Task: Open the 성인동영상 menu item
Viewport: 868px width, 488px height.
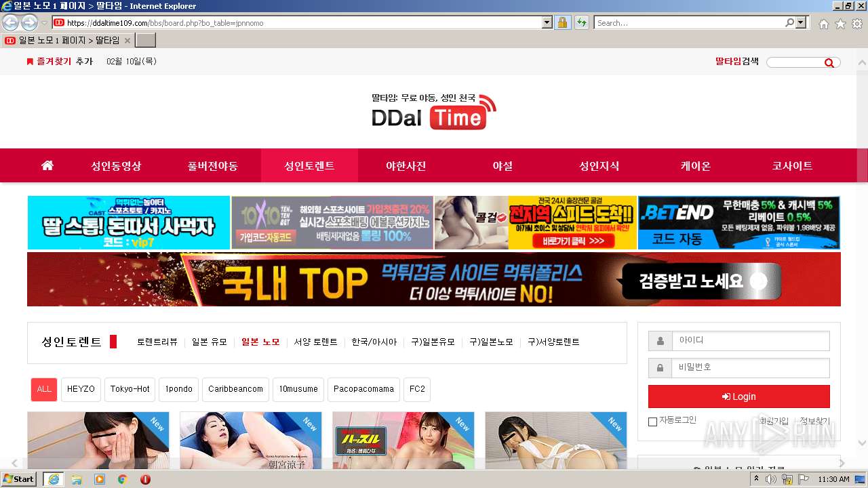Action: pos(117,165)
